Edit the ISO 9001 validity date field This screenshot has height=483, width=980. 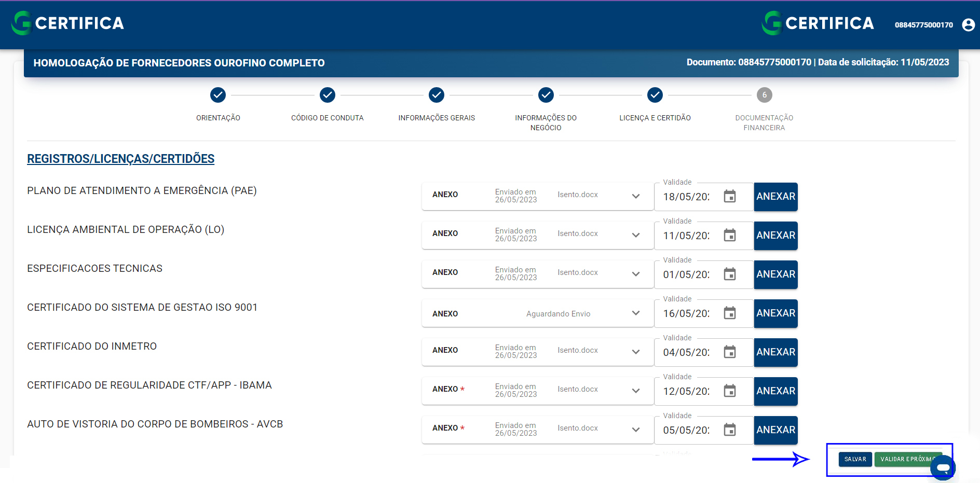pos(686,314)
